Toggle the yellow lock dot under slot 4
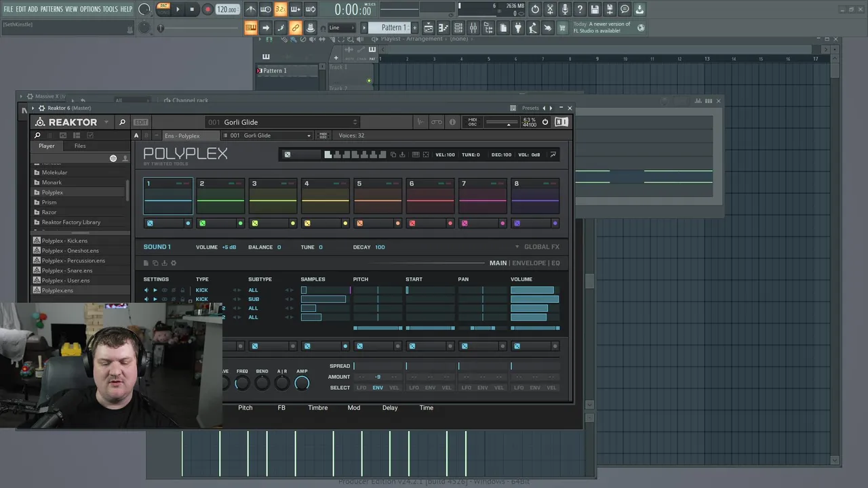Image resolution: width=868 pixels, height=488 pixels. [345, 223]
